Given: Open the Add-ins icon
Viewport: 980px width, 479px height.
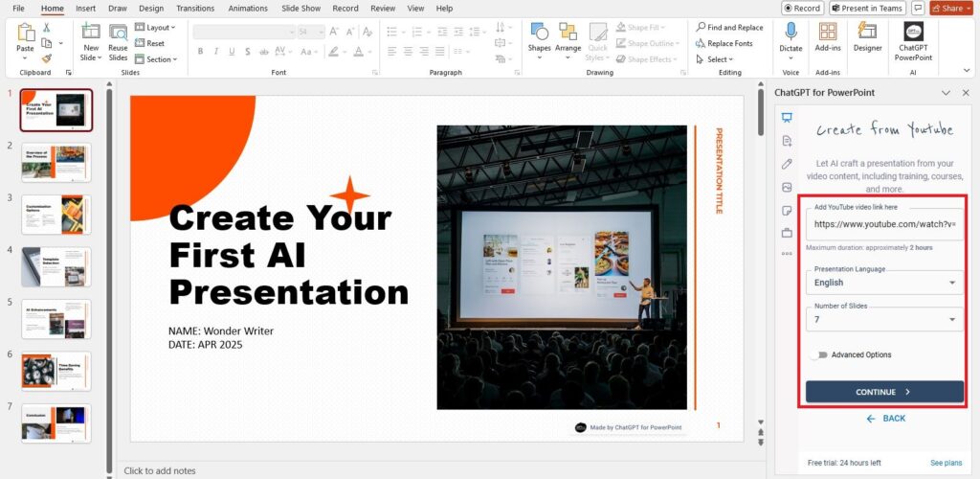Looking at the screenshot, I should 828,32.
